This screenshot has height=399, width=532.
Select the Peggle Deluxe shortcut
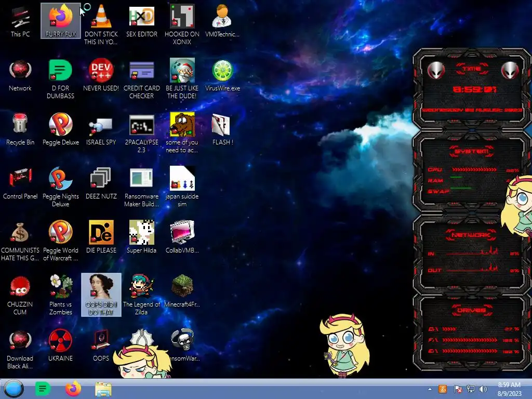(x=60, y=129)
